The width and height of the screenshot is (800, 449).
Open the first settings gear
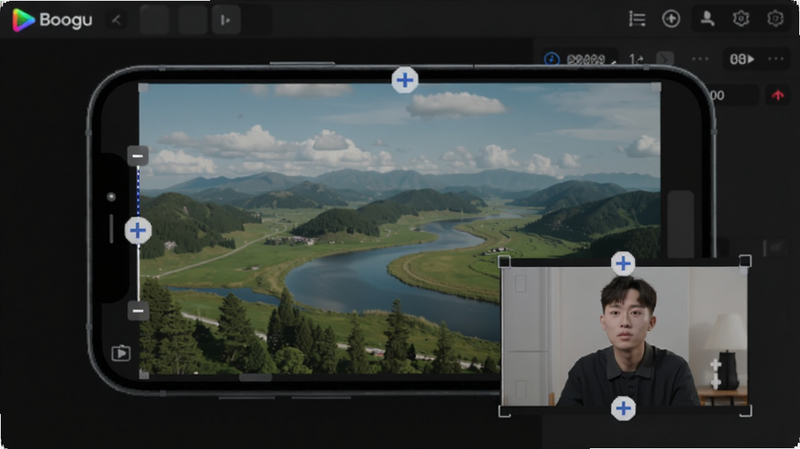pos(741,19)
